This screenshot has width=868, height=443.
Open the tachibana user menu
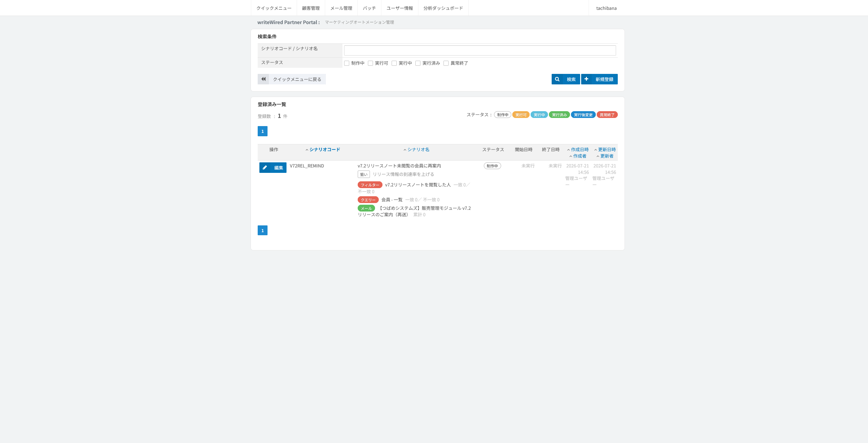coord(607,8)
